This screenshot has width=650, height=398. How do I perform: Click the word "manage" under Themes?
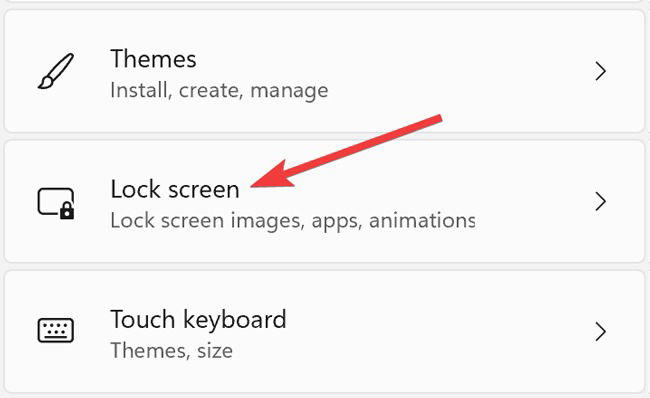click(289, 91)
